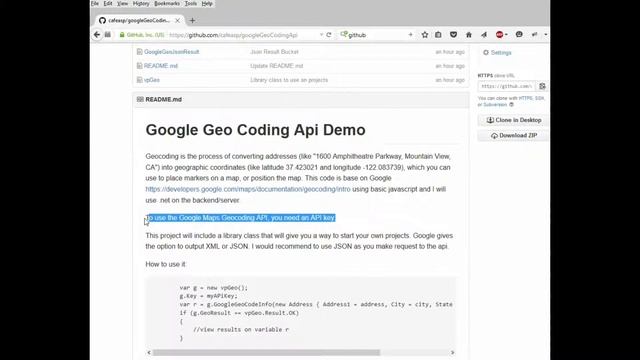Click the search engine icon in search box
This screenshot has height=360, width=640.
coord(344,34)
